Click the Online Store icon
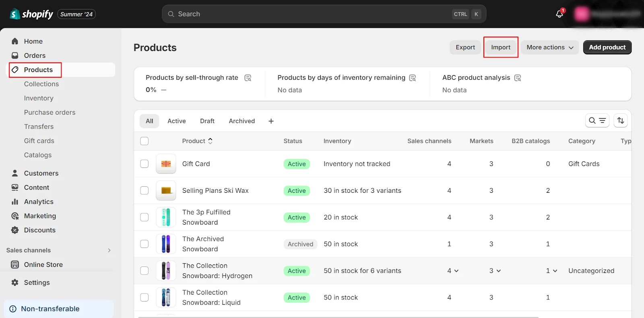 15,264
